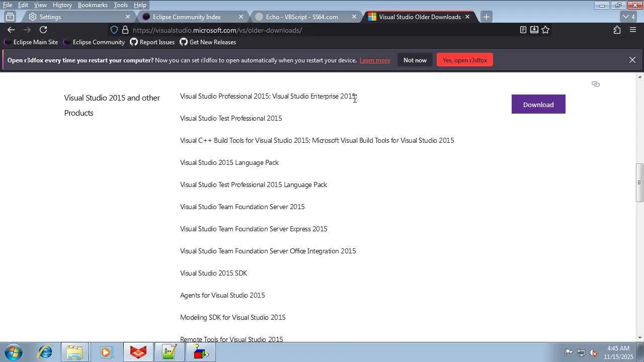Close the Visual Studio Older Downloads tab
Viewport: 644px width, 362px height.
(467, 17)
